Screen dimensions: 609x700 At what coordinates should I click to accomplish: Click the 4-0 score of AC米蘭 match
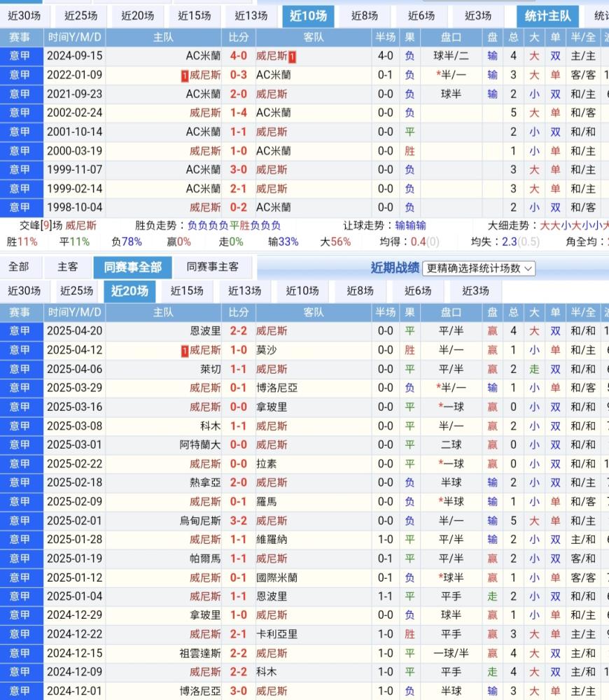click(239, 56)
